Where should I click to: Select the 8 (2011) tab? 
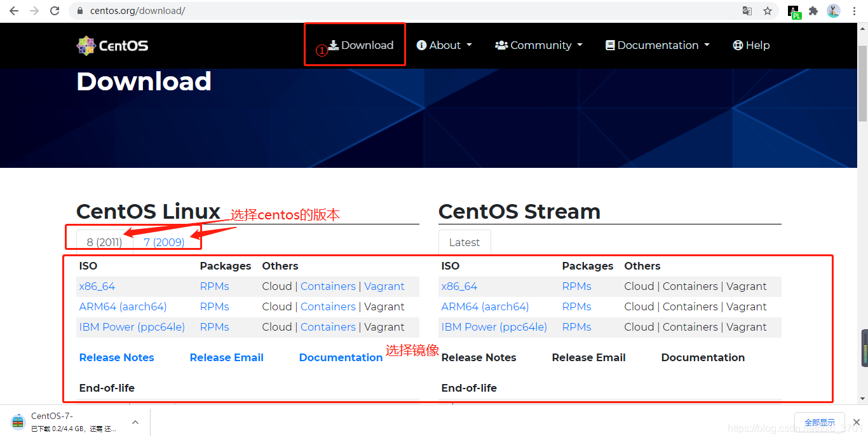pos(104,242)
